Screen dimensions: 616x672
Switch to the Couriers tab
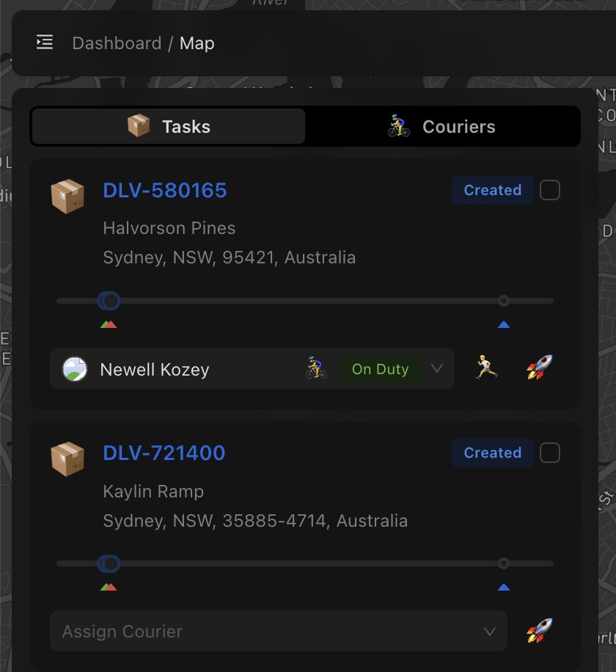pyautogui.click(x=441, y=126)
